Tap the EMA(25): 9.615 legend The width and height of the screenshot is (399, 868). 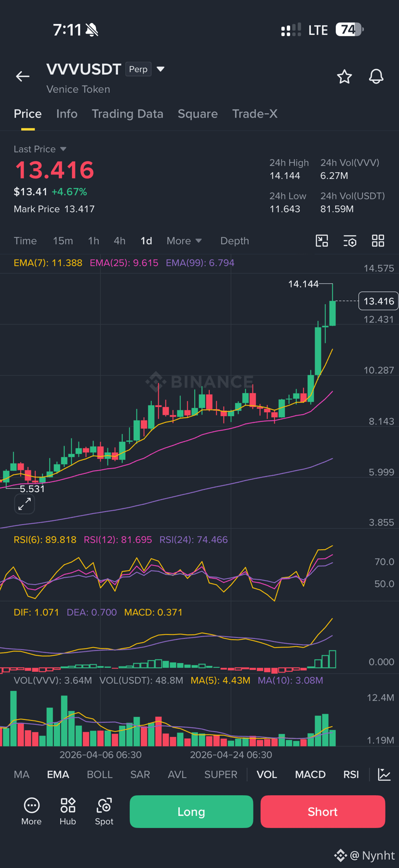(x=124, y=263)
